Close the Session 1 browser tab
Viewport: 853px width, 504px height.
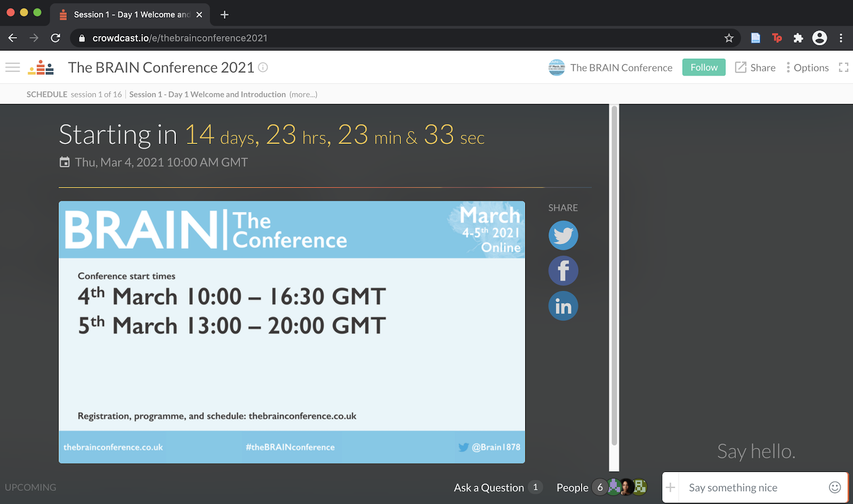(x=199, y=14)
